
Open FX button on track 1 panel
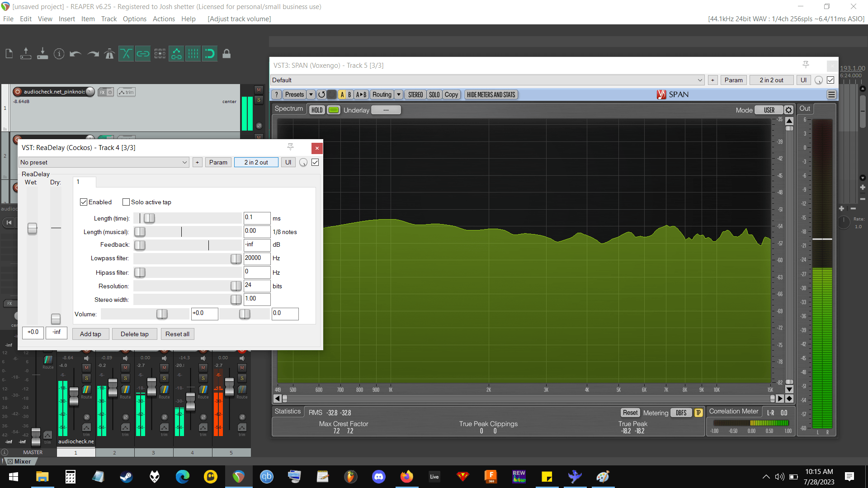[103, 92]
